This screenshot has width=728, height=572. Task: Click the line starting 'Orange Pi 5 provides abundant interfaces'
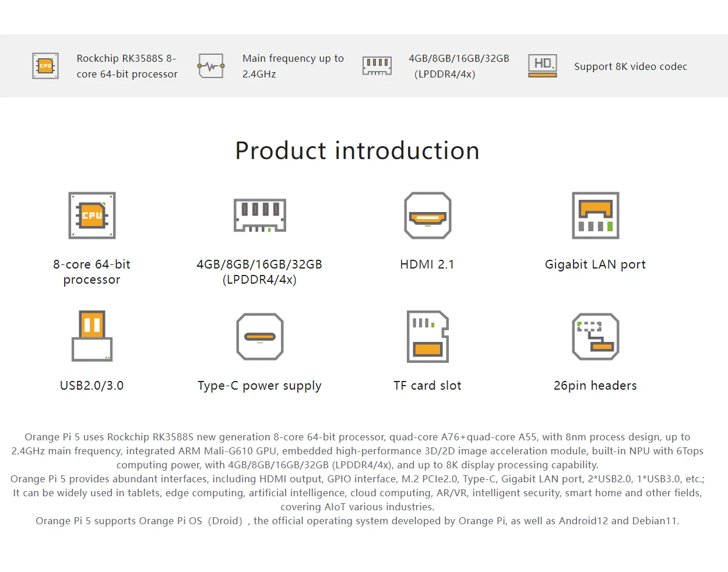357,479
